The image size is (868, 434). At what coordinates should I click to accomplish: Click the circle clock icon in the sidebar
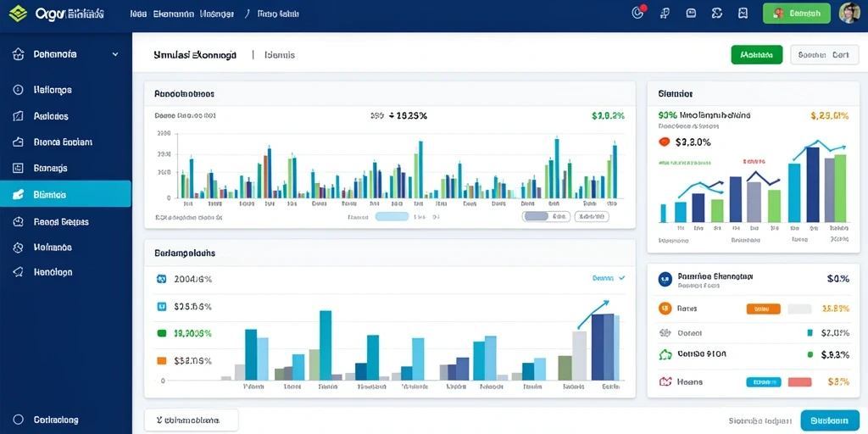click(18, 90)
